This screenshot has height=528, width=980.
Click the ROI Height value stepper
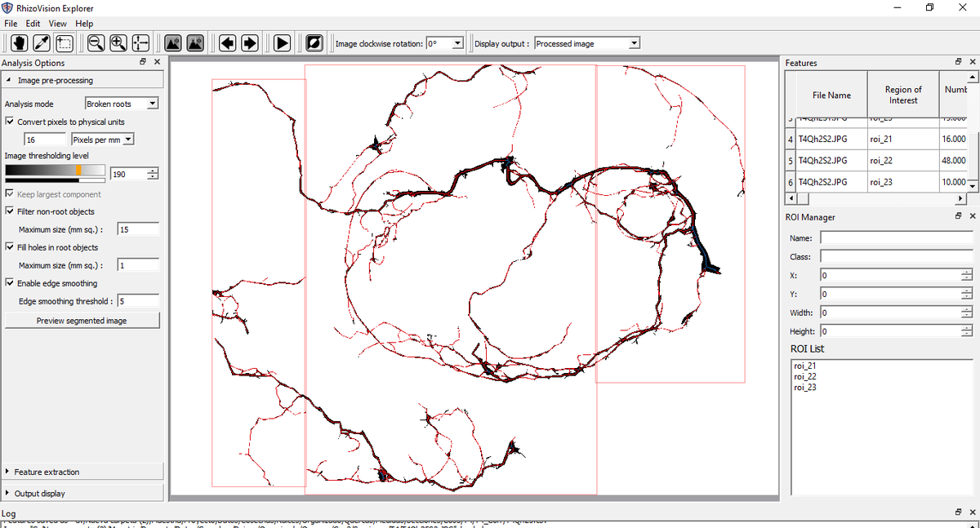click(x=968, y=331)
